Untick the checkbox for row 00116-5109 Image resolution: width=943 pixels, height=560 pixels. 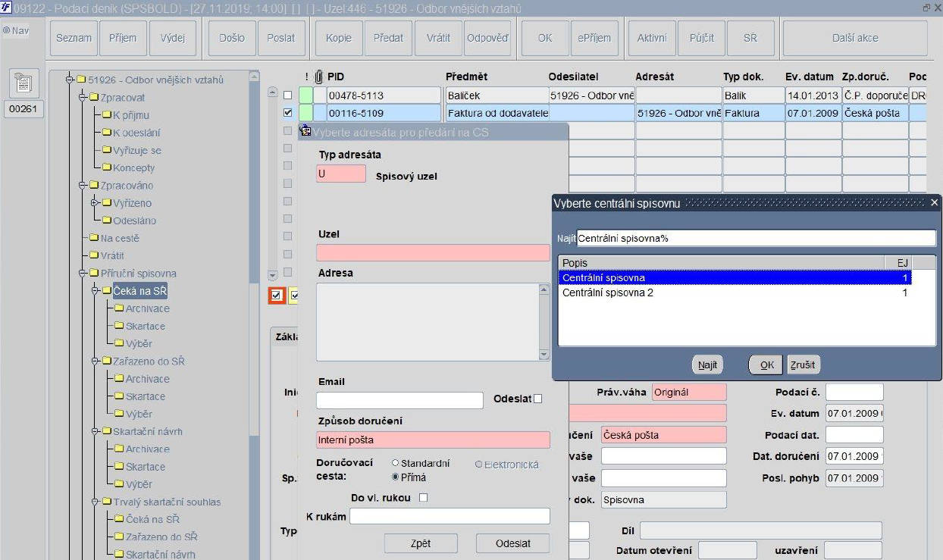click(x=287, y=113)
